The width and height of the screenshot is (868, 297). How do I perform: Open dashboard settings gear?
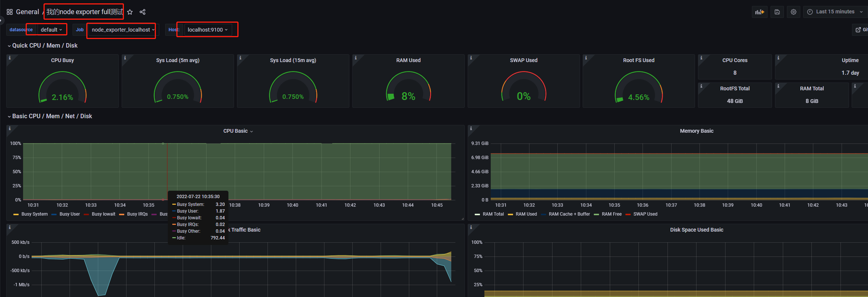(x=794, y=12)
